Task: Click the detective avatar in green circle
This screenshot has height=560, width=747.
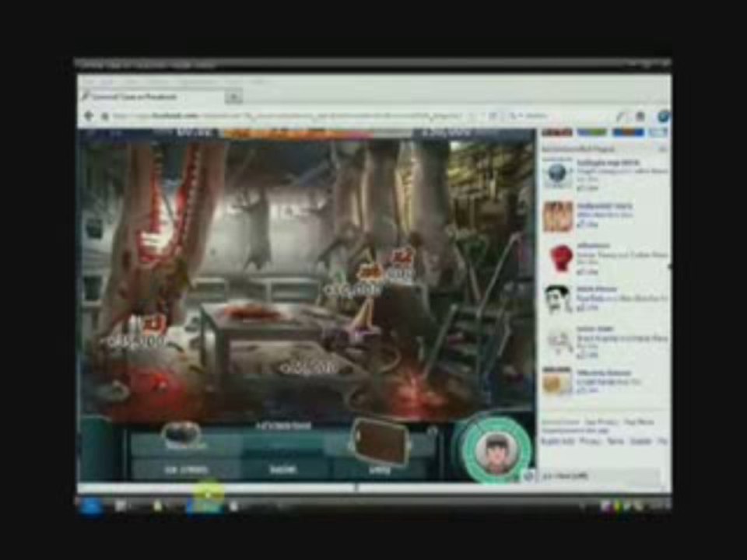Action: [x=496, y=449]
